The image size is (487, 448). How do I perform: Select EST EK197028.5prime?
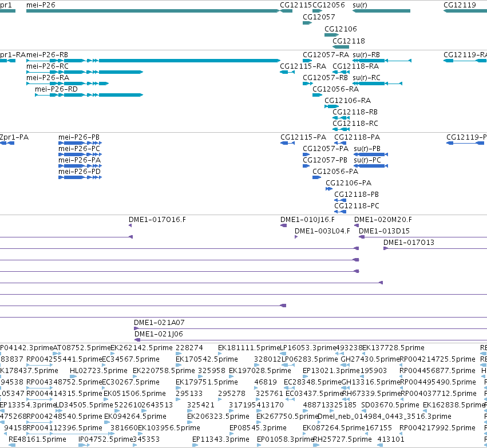coord(231,376)
